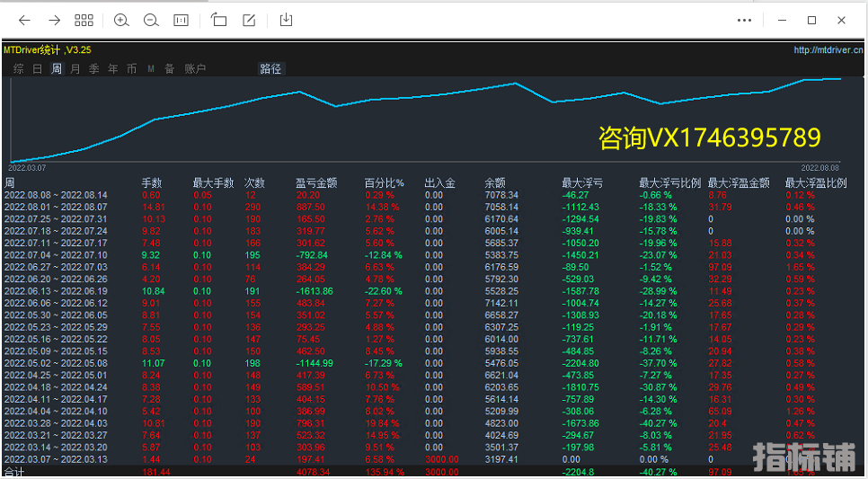Open the thumbnail grid view
The width and height of the screenshot is (868, 479).
(84, 20)
